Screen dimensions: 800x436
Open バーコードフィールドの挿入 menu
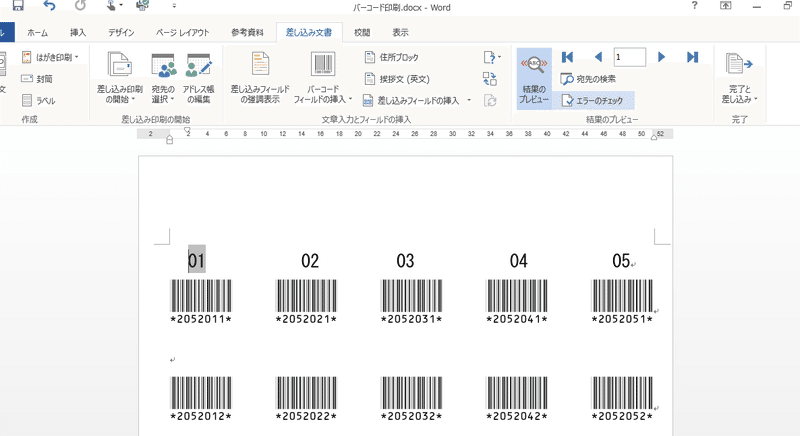pyautogui.click(x=323, y=78)
